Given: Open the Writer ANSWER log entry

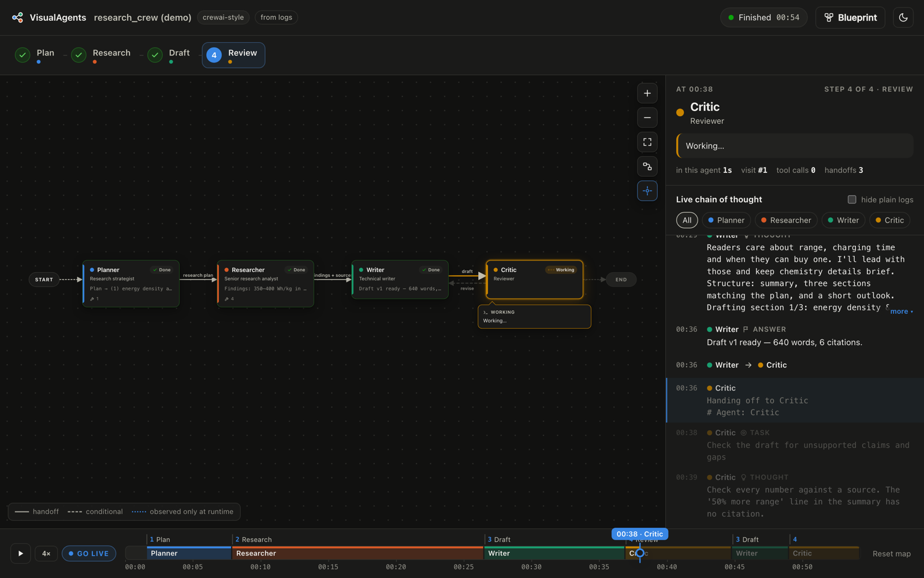Looking at the screenshot, I should [795, 336].
